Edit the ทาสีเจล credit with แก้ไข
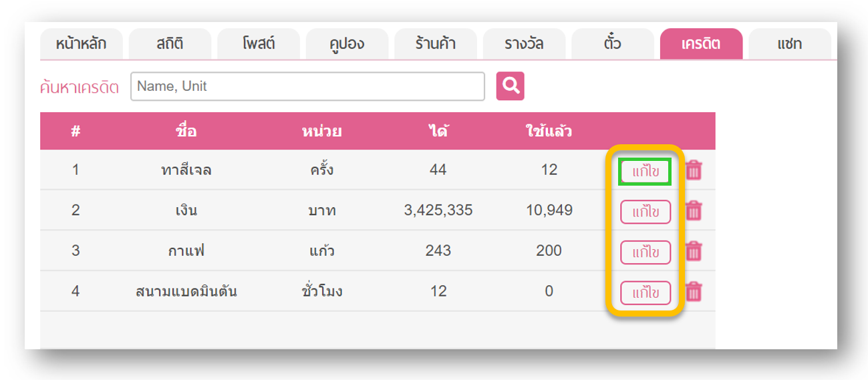This screenshot has height=380, width=868. pos(645,172)
